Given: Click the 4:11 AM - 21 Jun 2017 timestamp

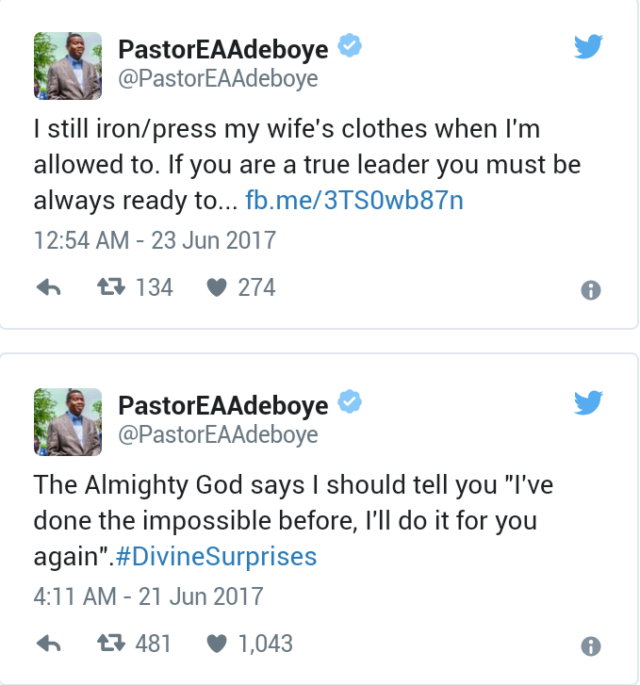Looking at the screenshot, I should pyautogui.click(x=148, y=597).
